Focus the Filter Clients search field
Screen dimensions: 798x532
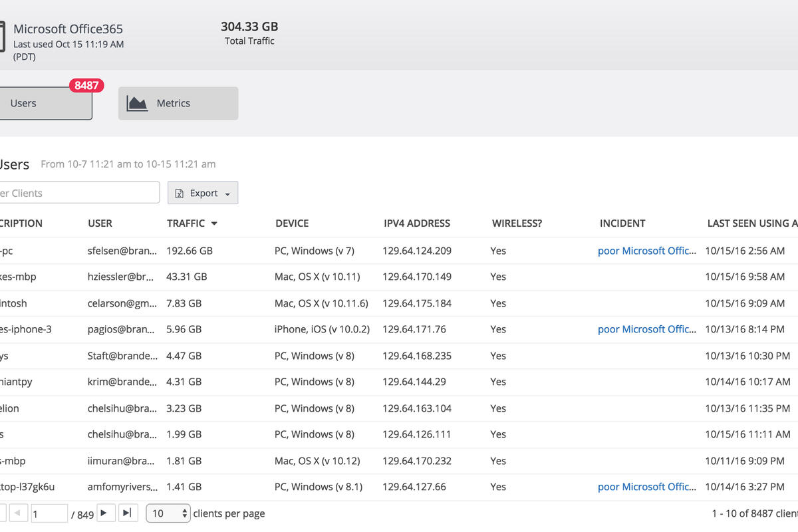pos(79,193)
